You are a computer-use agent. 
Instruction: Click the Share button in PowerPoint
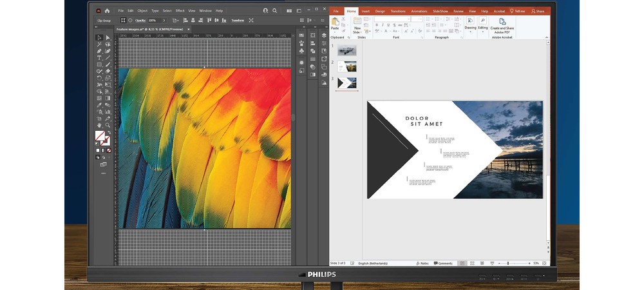(538, 11)
